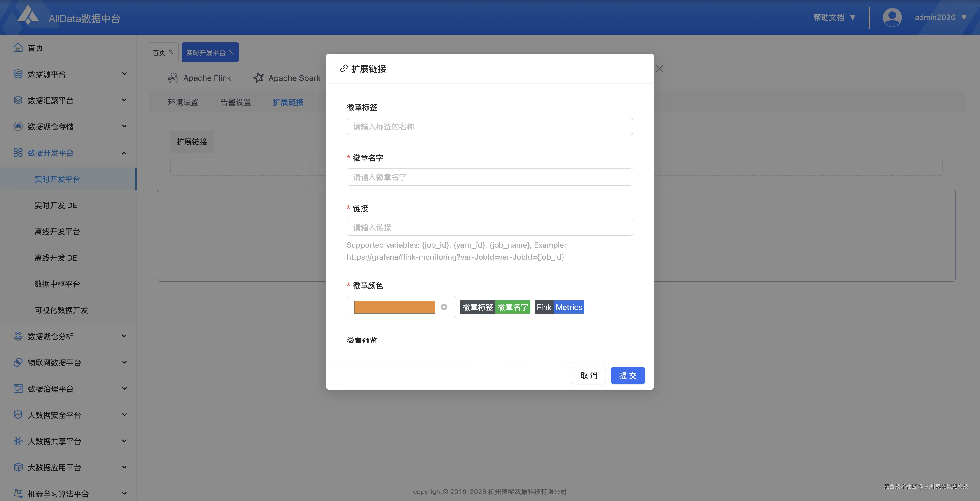Screen dimensions: 980x501
Task: Click the admin user avatar icon
Action: tap(892, 17)
